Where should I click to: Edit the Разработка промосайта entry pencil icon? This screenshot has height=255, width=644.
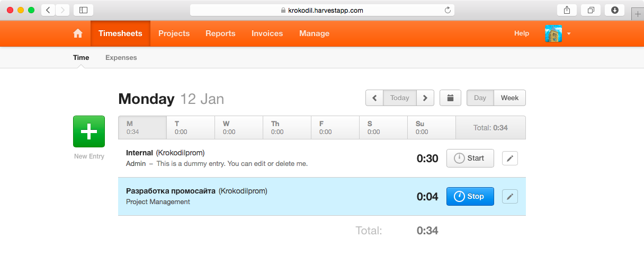pos(509,197)
